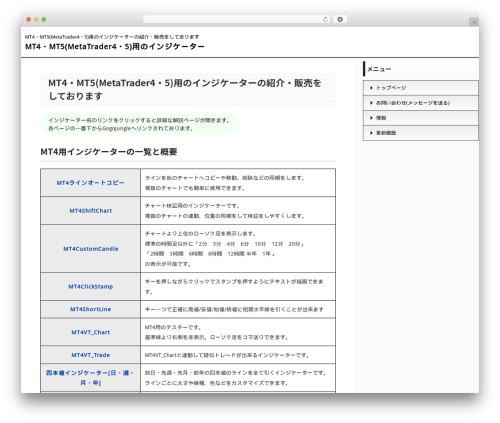This screenshot has width=500, height=423.
Task: Click site title MT4・MT5(MetaTrader4・5)用のインジケーター in header
Action: click(115, 46)
